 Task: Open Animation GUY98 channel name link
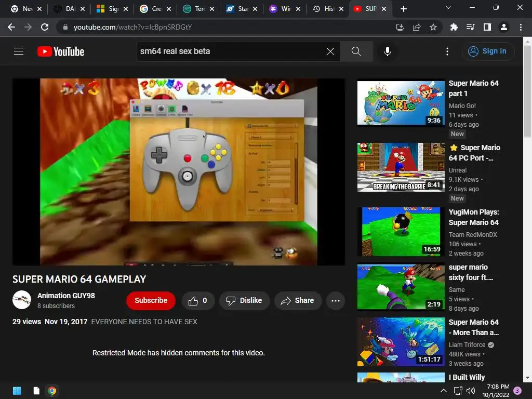click(x=66, y=296)
